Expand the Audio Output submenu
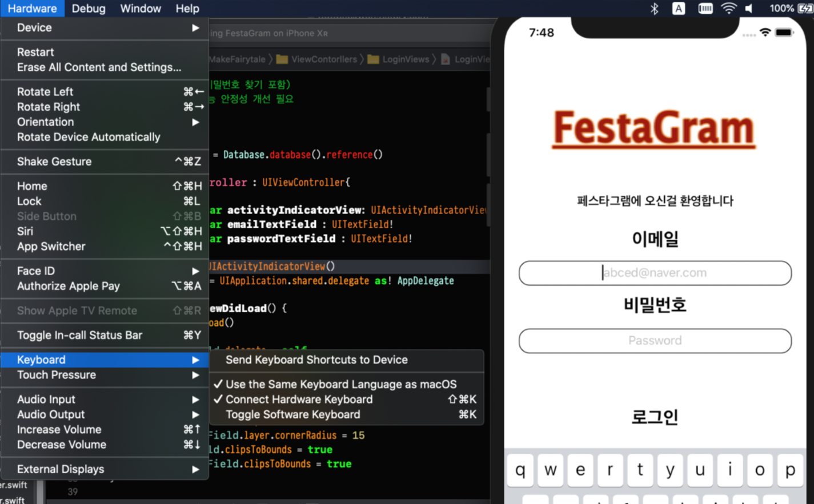The height and width of the screenshot is (504, 814). (x=105, y=414)
